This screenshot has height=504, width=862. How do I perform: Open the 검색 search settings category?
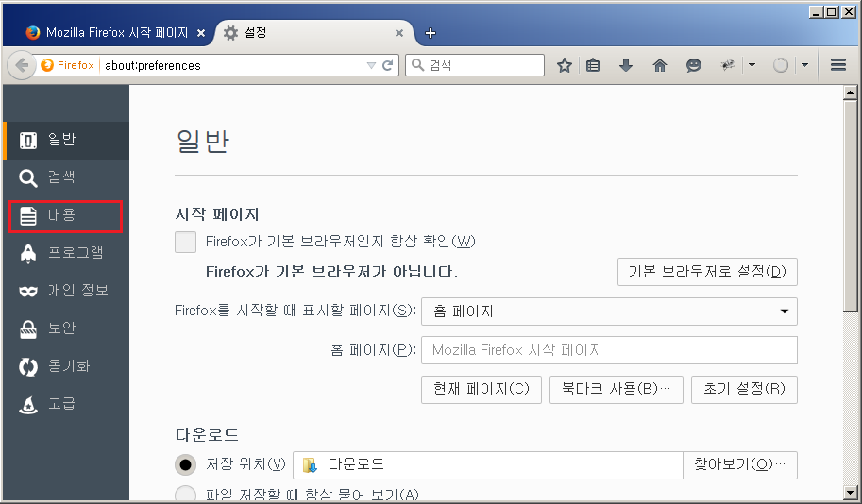point(66,177)
